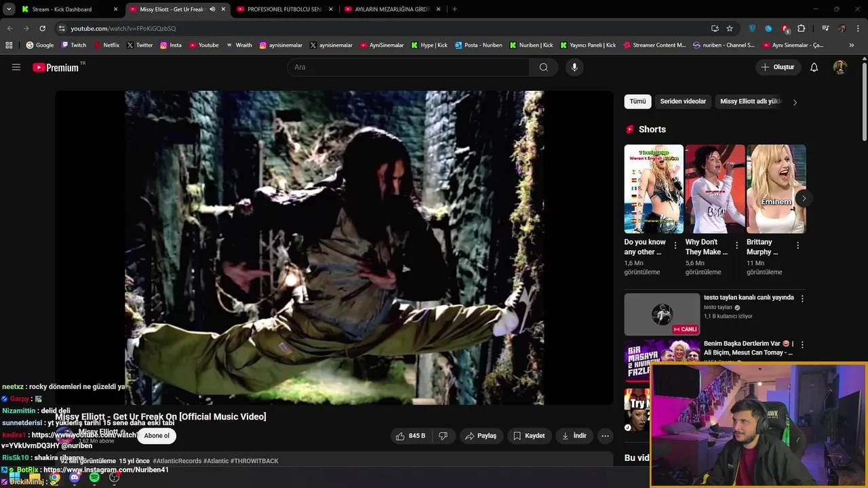Viewport: 868px width, 488px height.
Task: Download the video with İndir
Action: point(574,436)
